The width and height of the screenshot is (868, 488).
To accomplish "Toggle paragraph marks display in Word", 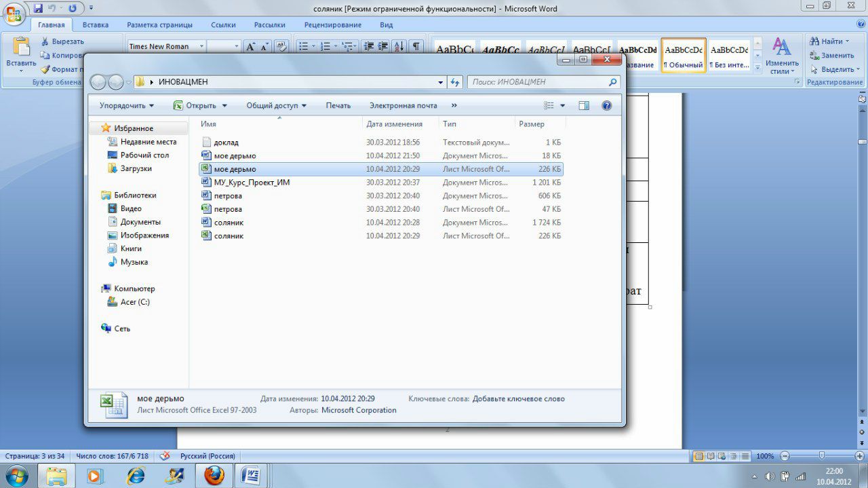I will coord(416,46).
